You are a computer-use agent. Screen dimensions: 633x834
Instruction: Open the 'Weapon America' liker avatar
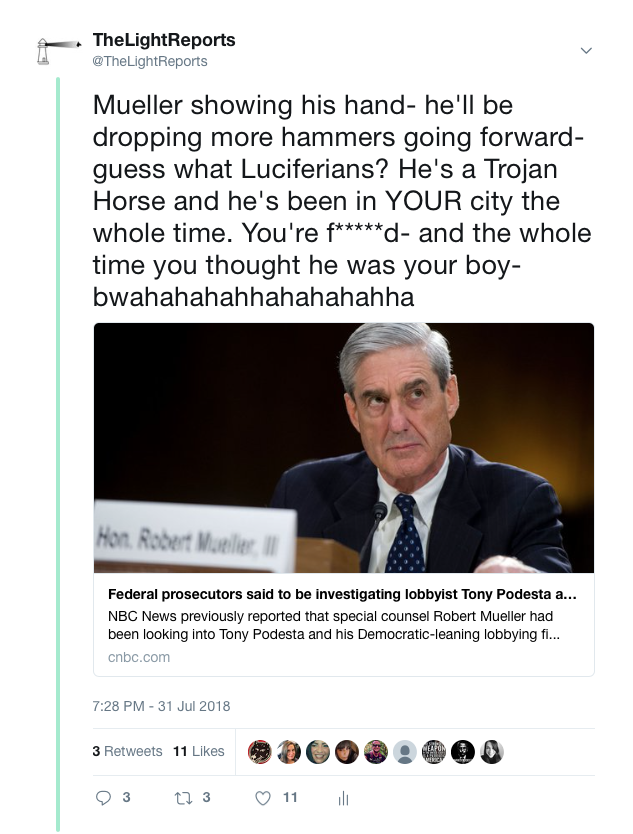coord(434,752)
